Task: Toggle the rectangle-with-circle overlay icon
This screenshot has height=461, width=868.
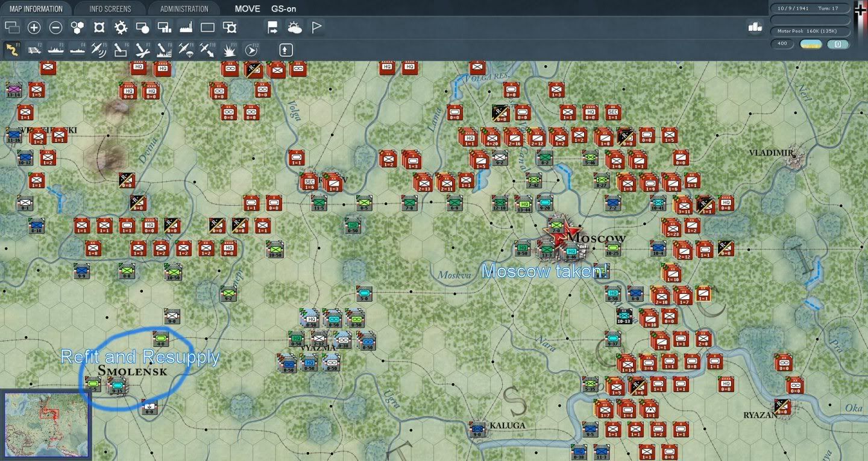Action: coord(142,27)
